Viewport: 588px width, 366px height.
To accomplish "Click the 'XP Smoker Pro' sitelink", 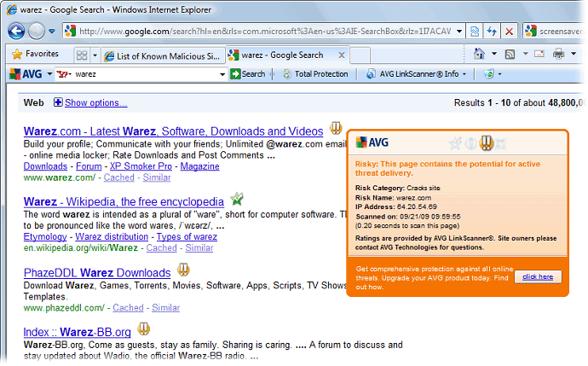I will coord(141,166).
